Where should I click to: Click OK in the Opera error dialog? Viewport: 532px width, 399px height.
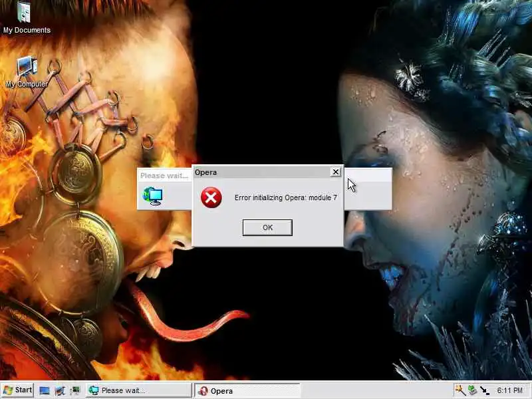[x=267, y=227]
